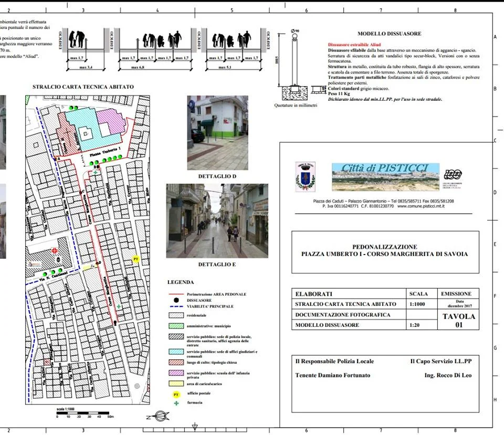Click the Pisticci municipal coat of arms
This screenshot has width=504, height=435.
(305, 177)
